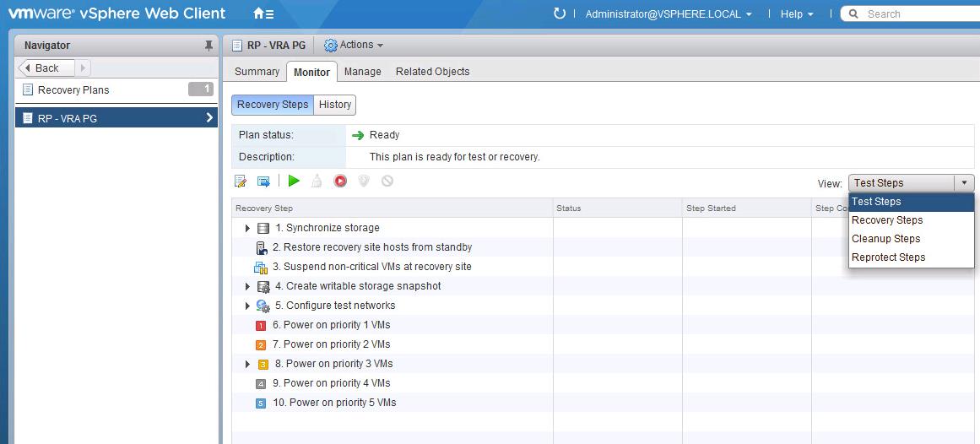
Task: Click the Reprotect shield icon
Action: tap(364, 181)
